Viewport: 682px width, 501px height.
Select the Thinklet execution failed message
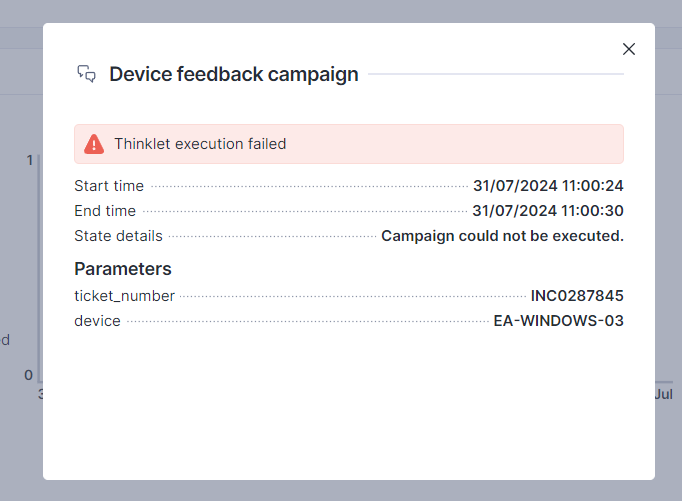point(200,144)
